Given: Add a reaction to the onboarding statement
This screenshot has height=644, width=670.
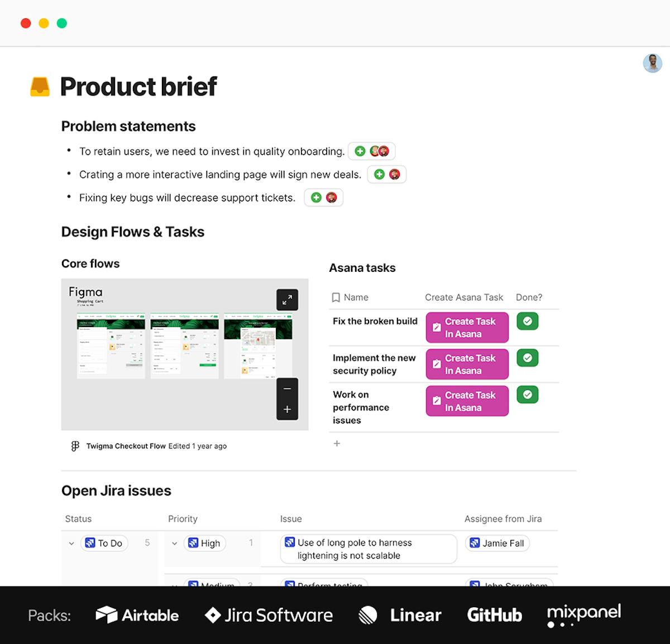Looking at the screenshot, I should tap(360, 151).
